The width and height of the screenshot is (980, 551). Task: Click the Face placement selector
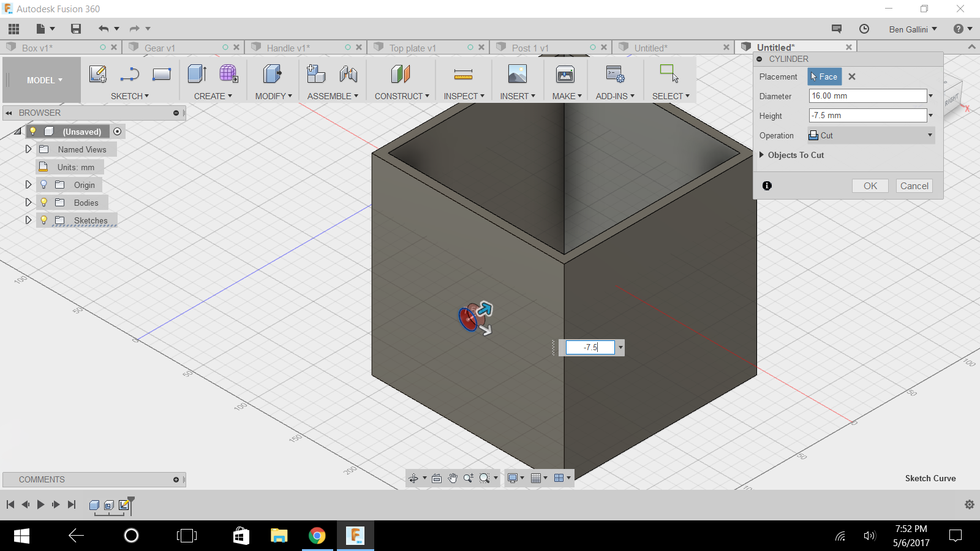pyautogui.click(x=824, y=77)
